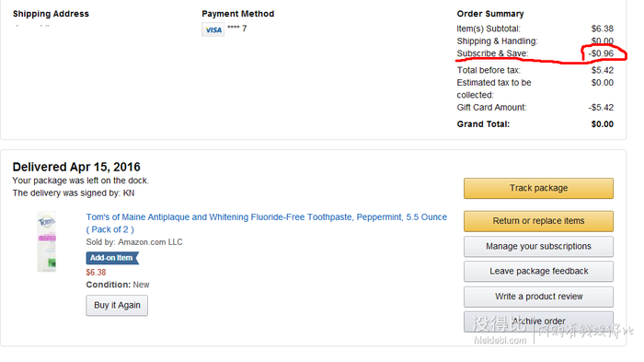This screenshot has width=644, height=362.
Task: Click the Subscribe & Save discount amount
Action: pos(601,53)
